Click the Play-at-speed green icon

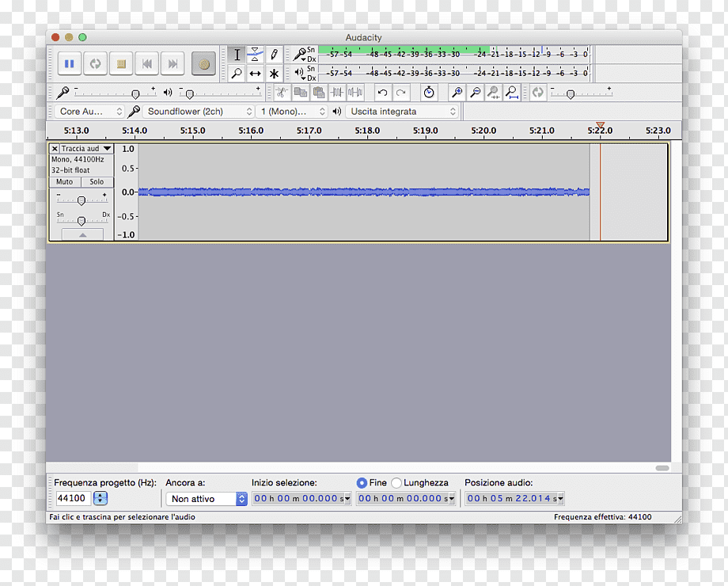point(537,93)
